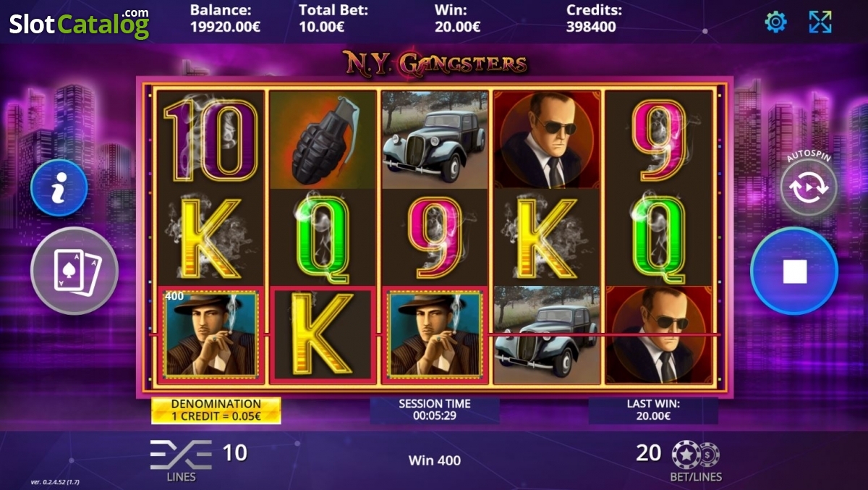This screenshot has width=868, height=490.
Task: Click the N.Y. Gangsters title logo
Action: pyautogui.click(x=435, y=62)
